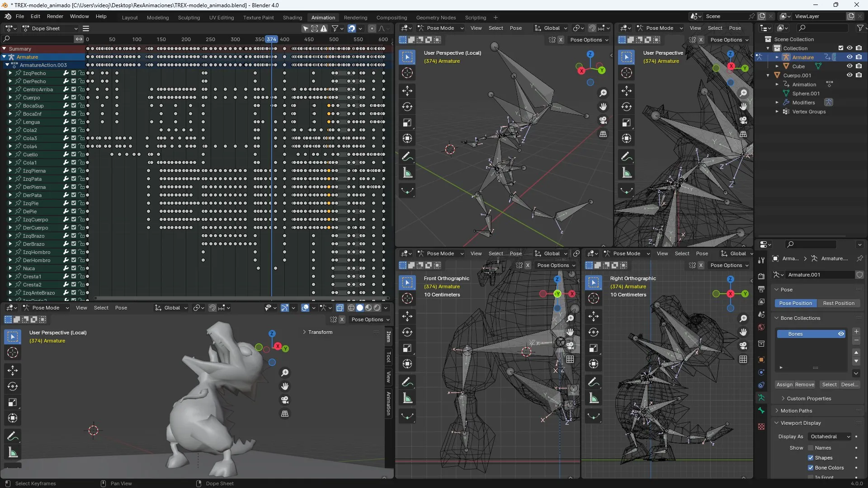This screenshot has height=488, width=868.
Task: Select the Rotate tool in top-middle viewport
Action: [407, 107]
